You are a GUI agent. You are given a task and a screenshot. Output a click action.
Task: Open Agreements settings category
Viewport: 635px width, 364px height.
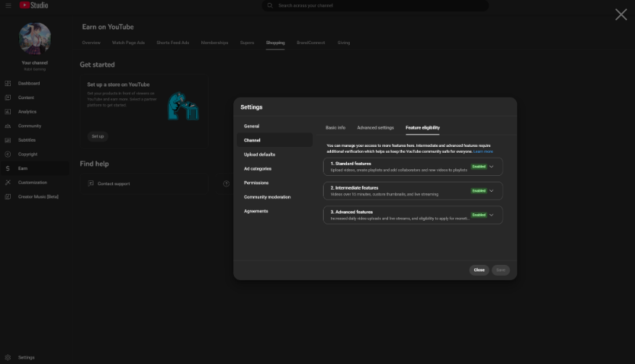274,211
